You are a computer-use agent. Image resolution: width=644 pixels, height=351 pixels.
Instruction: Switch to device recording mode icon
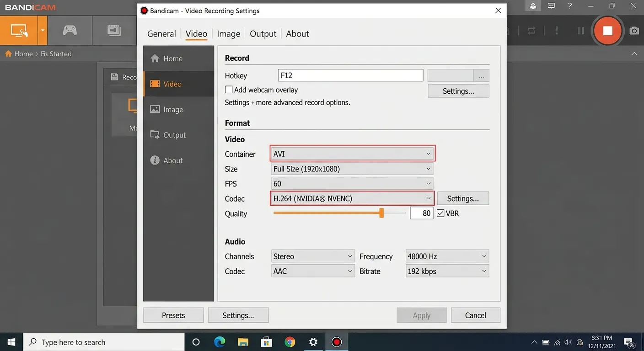114,31
